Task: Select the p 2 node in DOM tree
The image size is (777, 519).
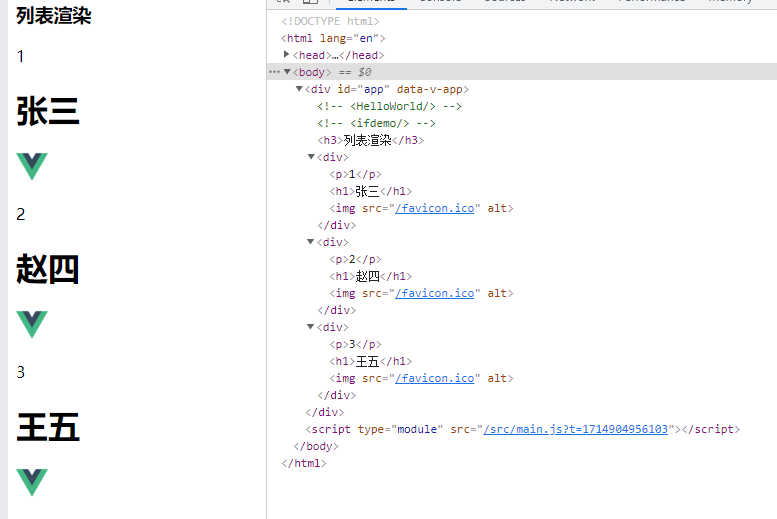Action: click(x=355, y=259)
